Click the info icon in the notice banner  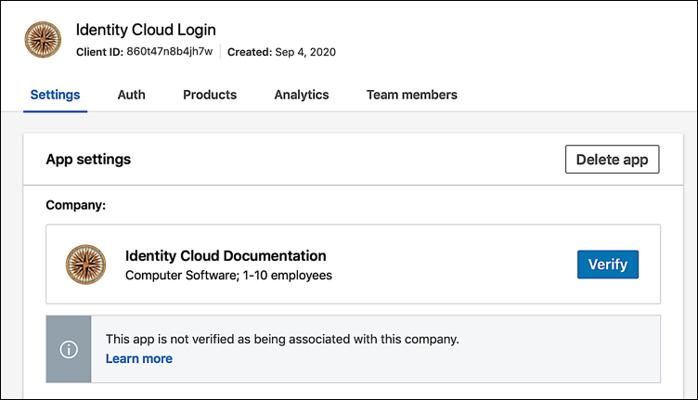68,349
